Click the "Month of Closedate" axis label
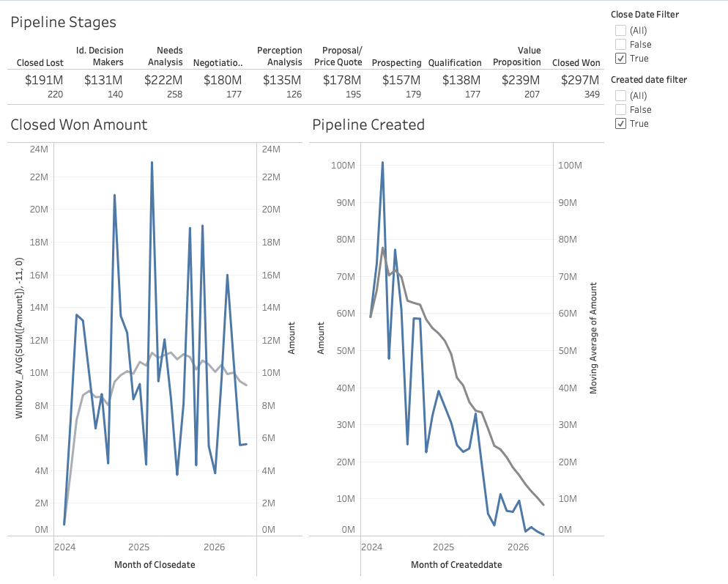The height and width of the screenshot is (584, 728). coord(153,565)
